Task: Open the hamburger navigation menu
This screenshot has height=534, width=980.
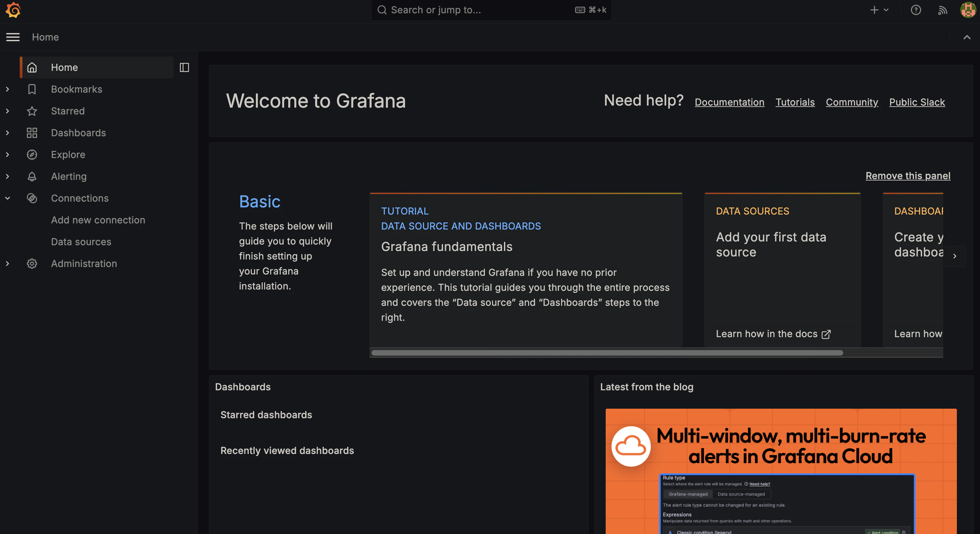Action: click(x=13, y=37)
